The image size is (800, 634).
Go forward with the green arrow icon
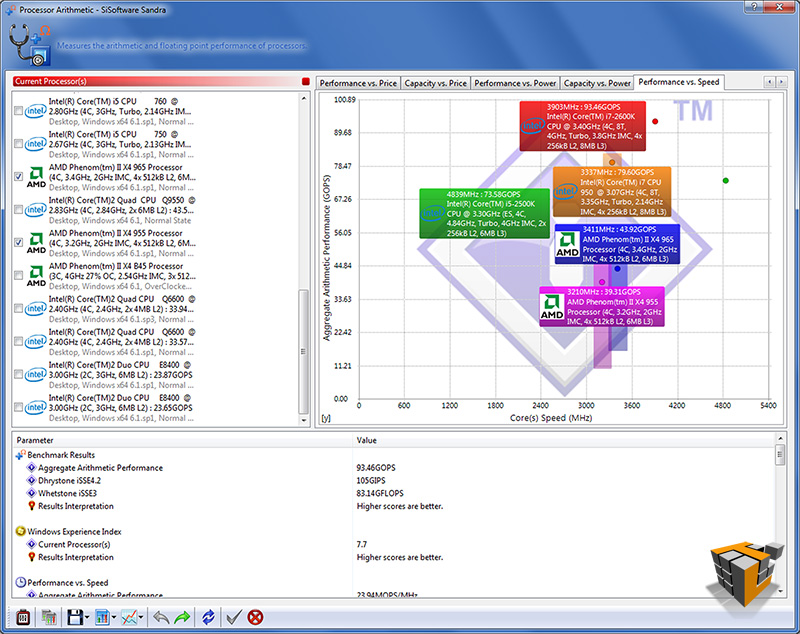[182, 617]
